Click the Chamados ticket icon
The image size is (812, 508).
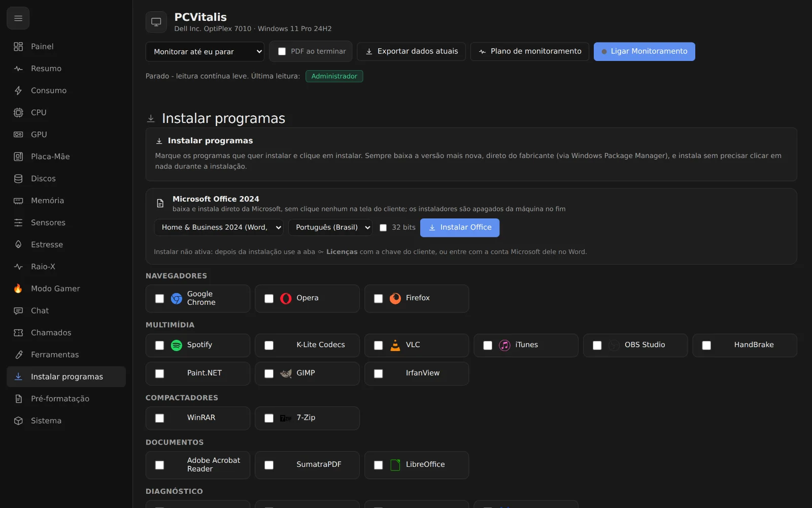click(x=18, y=333)
